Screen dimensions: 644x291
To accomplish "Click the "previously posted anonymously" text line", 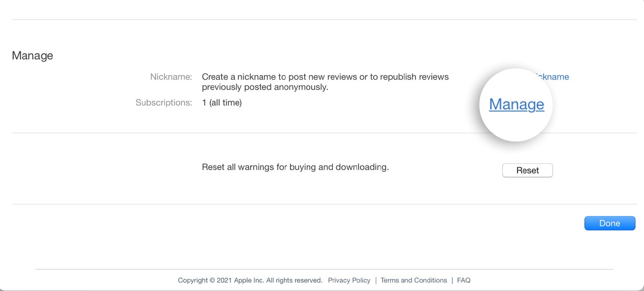I will pos(265,87).
